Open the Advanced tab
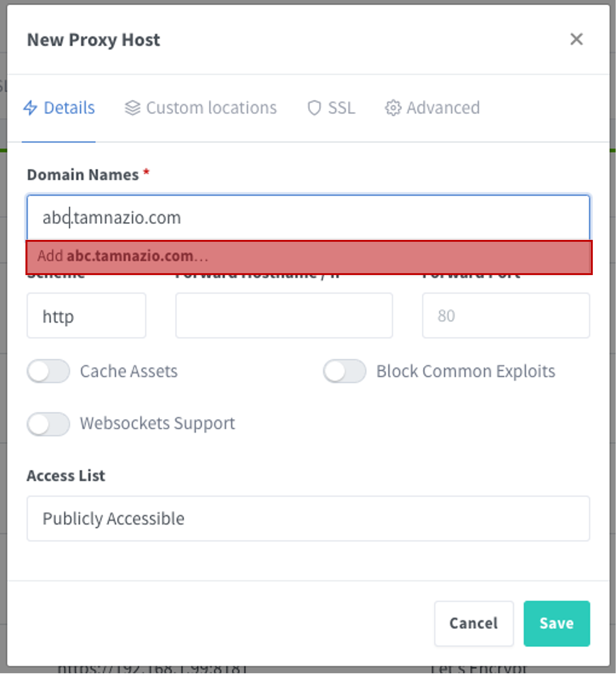The width and height of the screenshot is (616, 674). point(433,108)
